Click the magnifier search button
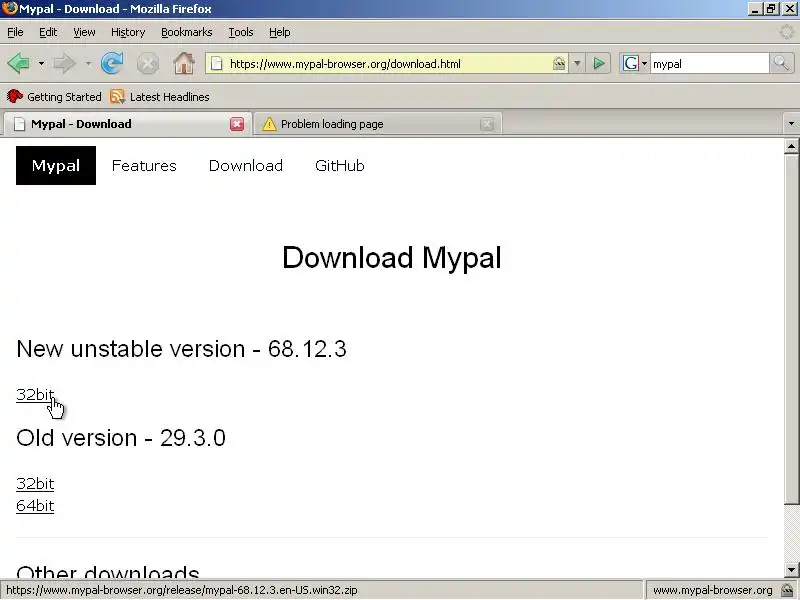 click(x=781, y=64)
